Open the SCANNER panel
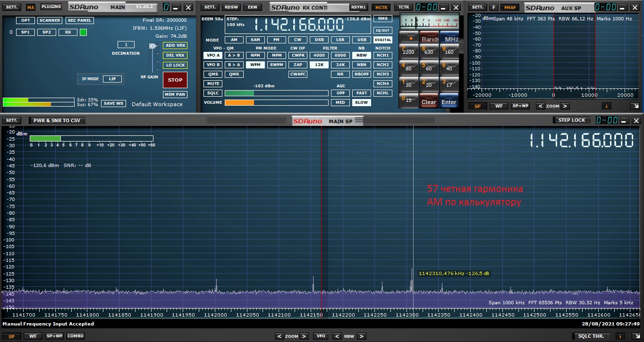Image resolution: width=644 pixels, height=342 pixels. pos(50,20)
